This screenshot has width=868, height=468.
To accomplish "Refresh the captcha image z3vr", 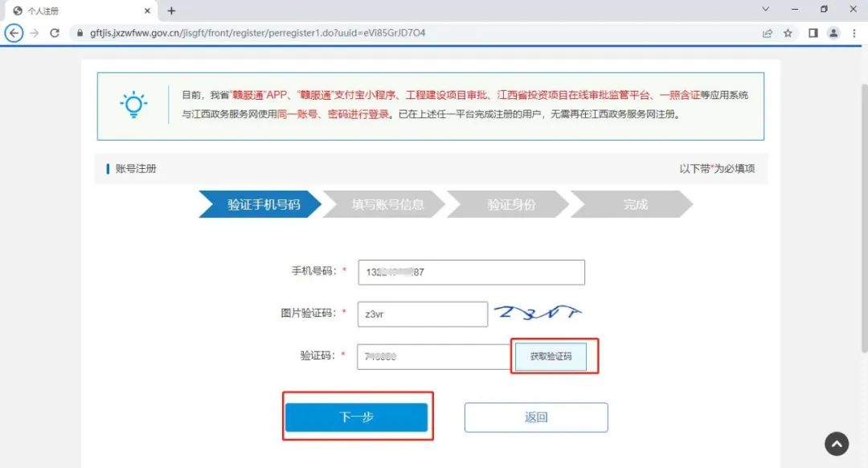I will (x=537, y=314).
